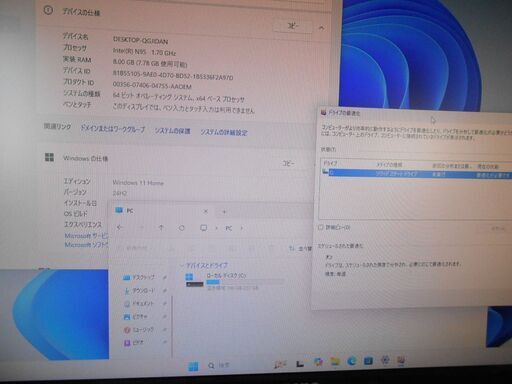512x384 pixels.
Task: Open the Windows Start menu
Action: 193,366
